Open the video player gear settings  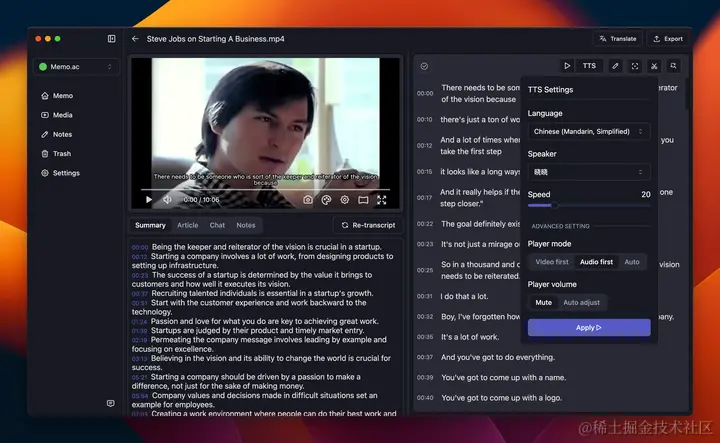click(x=345, y=200)
